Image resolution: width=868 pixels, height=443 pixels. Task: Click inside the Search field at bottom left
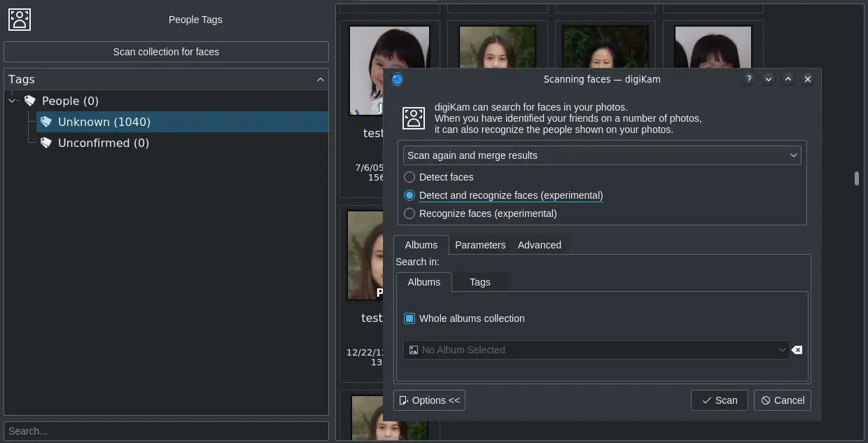[165, 430]
